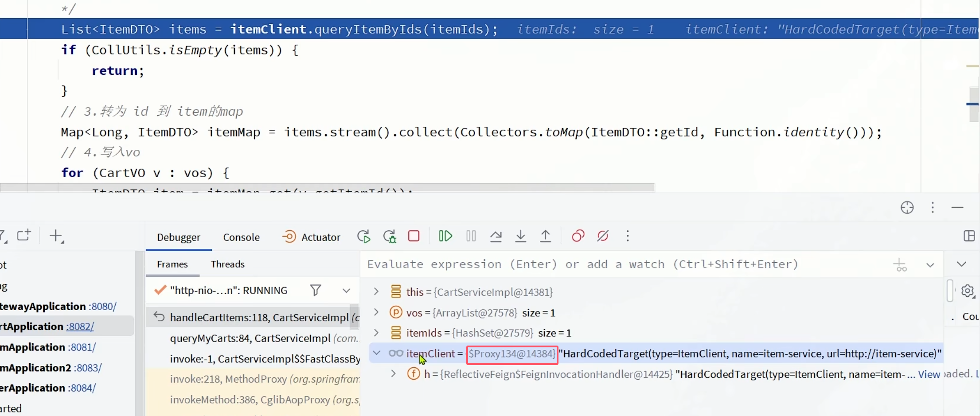980x416 pixels.
Task: Expand the 'this' variable node
Action: 376,292
